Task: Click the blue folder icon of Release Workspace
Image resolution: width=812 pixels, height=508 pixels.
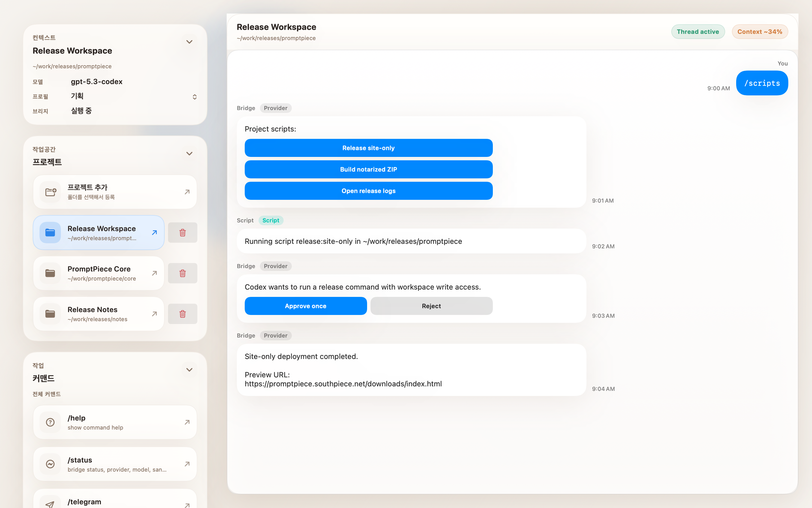Action: 50,233
